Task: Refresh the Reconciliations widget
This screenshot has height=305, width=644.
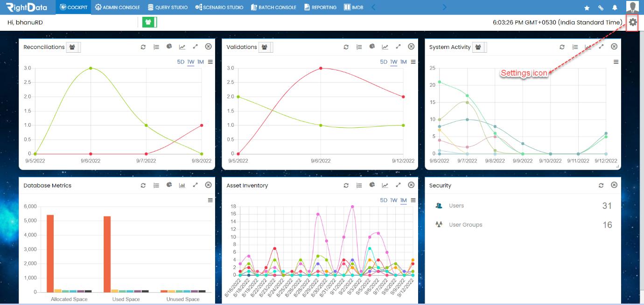Action: tap(143, 47)
